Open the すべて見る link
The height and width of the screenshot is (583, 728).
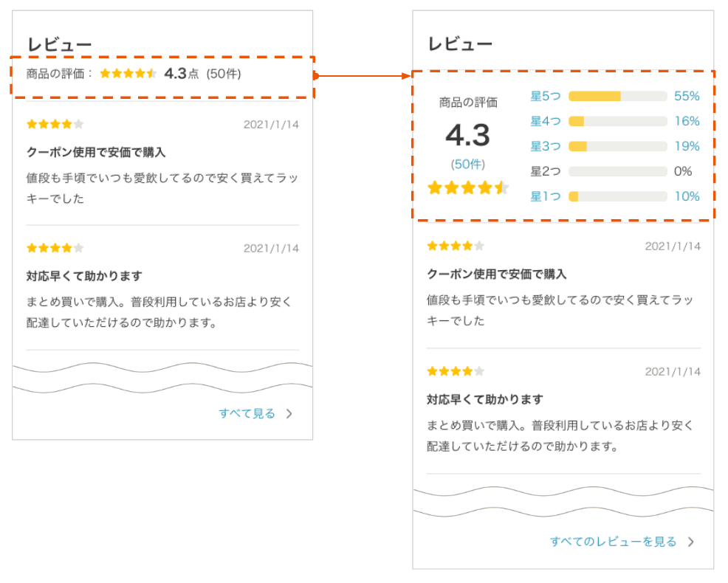247,414
